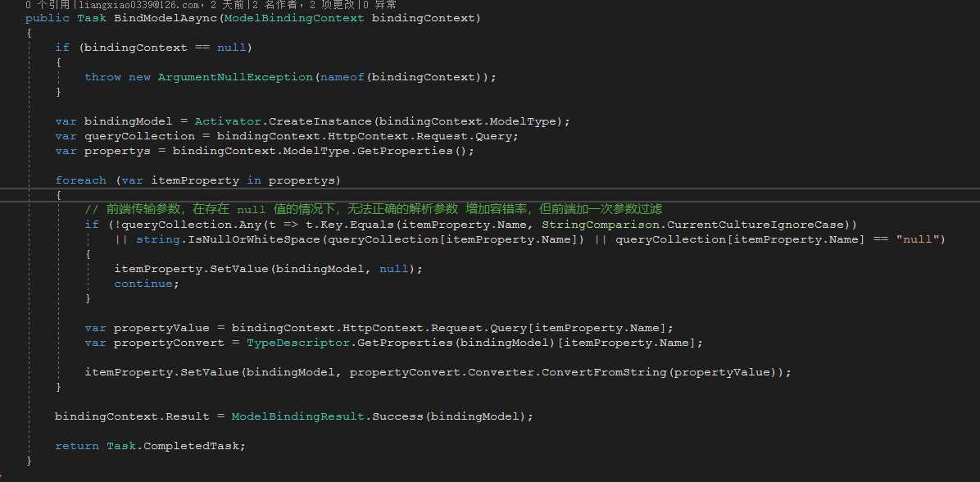Open the "0 个引用" references CodeLens link

click(x=48, y=4)
